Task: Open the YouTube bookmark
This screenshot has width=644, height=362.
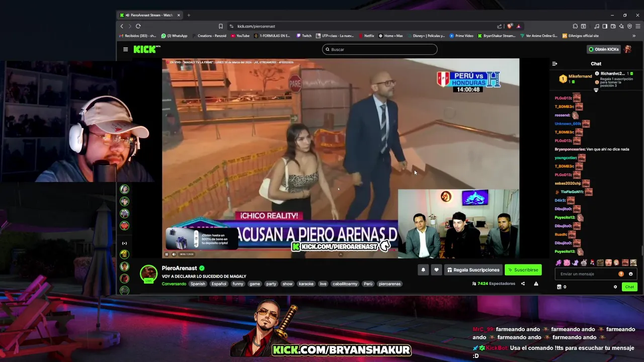Action: (240, 36)
